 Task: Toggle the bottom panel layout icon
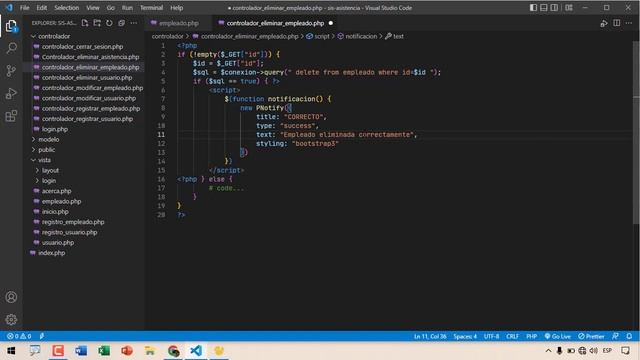coord(544,8)
